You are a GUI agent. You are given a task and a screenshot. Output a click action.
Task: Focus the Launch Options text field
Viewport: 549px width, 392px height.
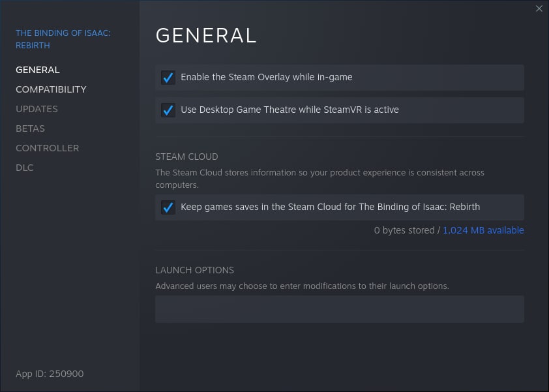(x=339, y=309)
